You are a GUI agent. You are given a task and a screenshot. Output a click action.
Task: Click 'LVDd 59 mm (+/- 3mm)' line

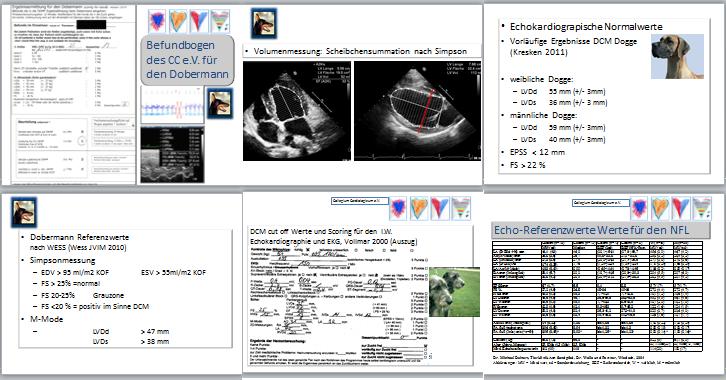pos(563,127)
